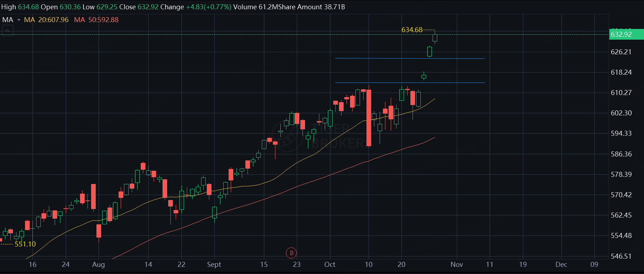Image resolution: width=644 pixels, height=274 pixels.
Task: Click the green 632.92 current price tag
Action: tap(626, 34)
